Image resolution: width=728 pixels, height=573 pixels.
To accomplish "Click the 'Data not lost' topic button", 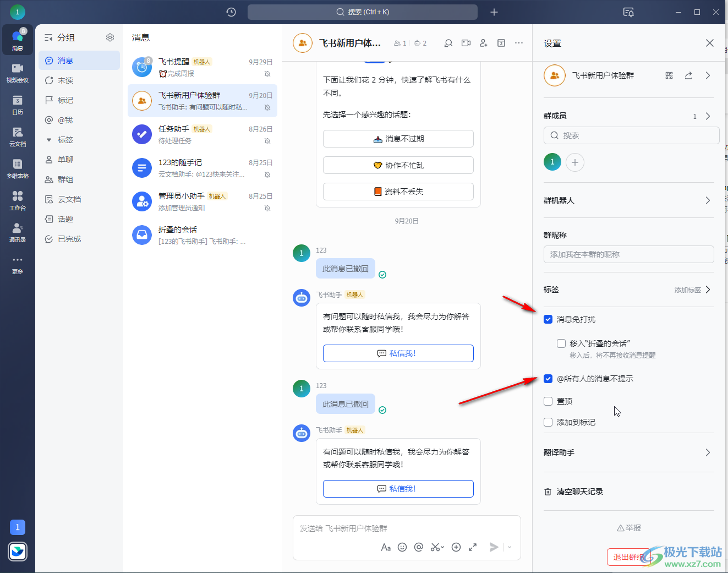I will [x=398, y=192].
